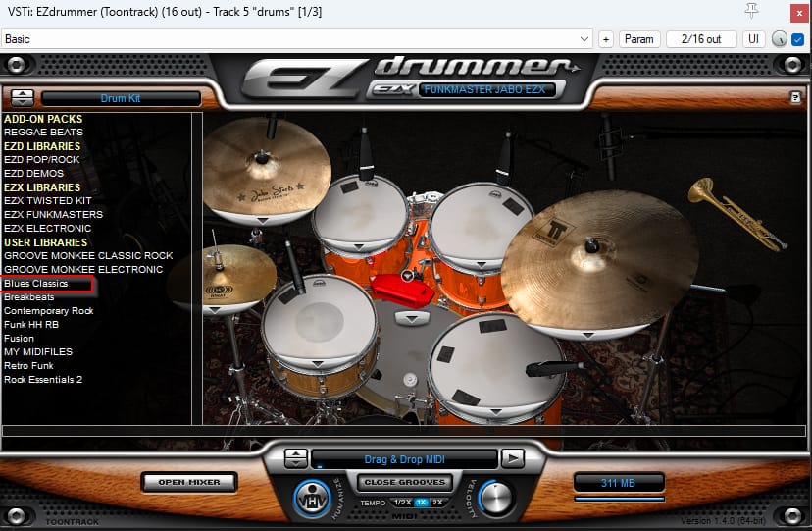Image resolution: width=812 pixels, height=531 pixels.
Task: Select Blues Classics library
Action: coord(36,284)
